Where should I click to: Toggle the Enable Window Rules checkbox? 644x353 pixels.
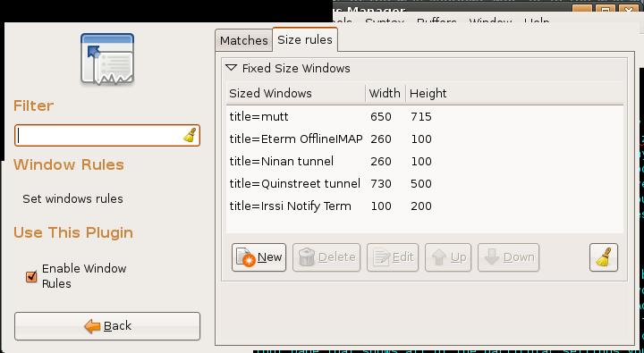[x=31, y=277]
